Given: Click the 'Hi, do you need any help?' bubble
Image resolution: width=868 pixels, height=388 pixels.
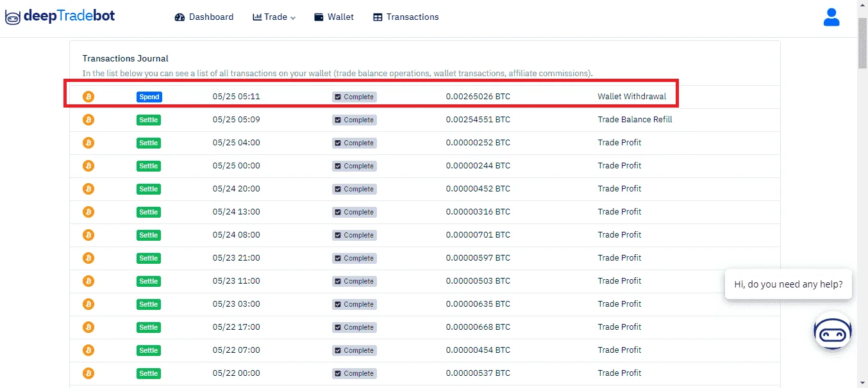Looking at the screenshot, I should click(789, 284).
